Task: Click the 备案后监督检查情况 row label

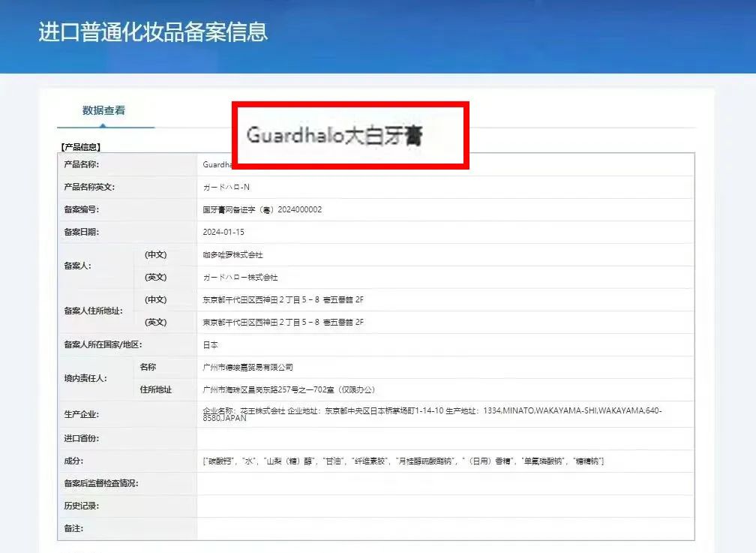Action: [101, 483]
